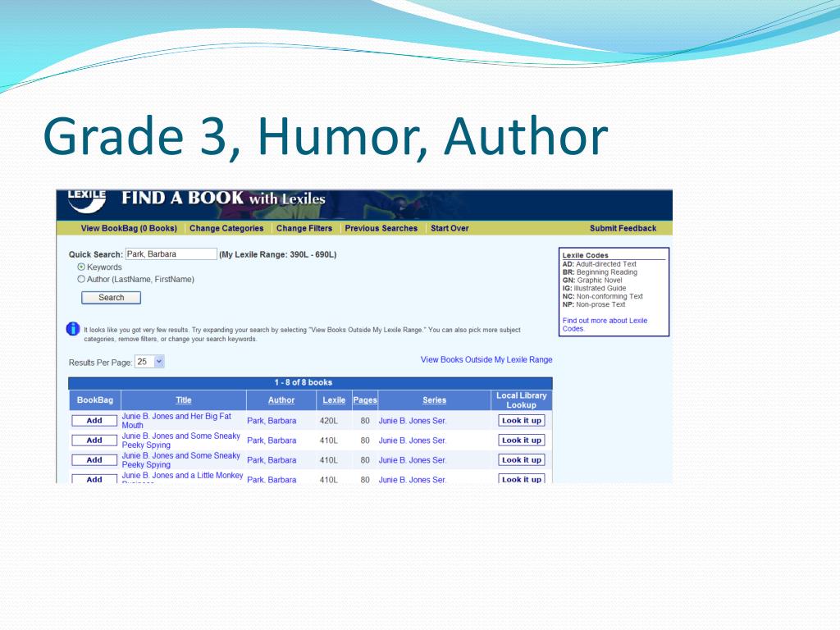Click the Search button
The width and height of the screenshot is (840, 630).
[x=111, y=297]
